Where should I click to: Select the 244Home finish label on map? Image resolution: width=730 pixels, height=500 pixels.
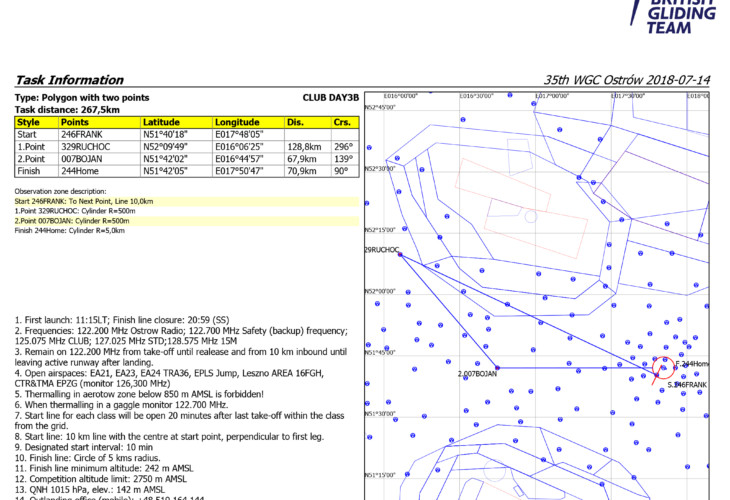click(693, 364)
